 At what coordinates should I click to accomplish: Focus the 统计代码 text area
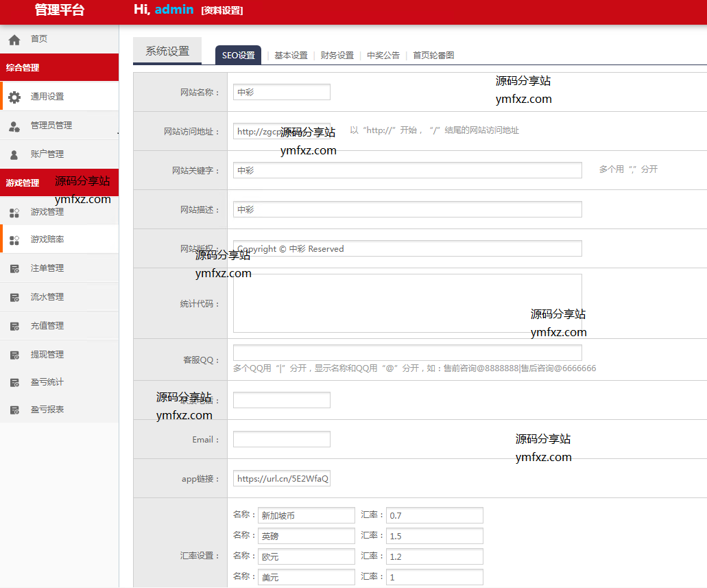coord(407,303)
